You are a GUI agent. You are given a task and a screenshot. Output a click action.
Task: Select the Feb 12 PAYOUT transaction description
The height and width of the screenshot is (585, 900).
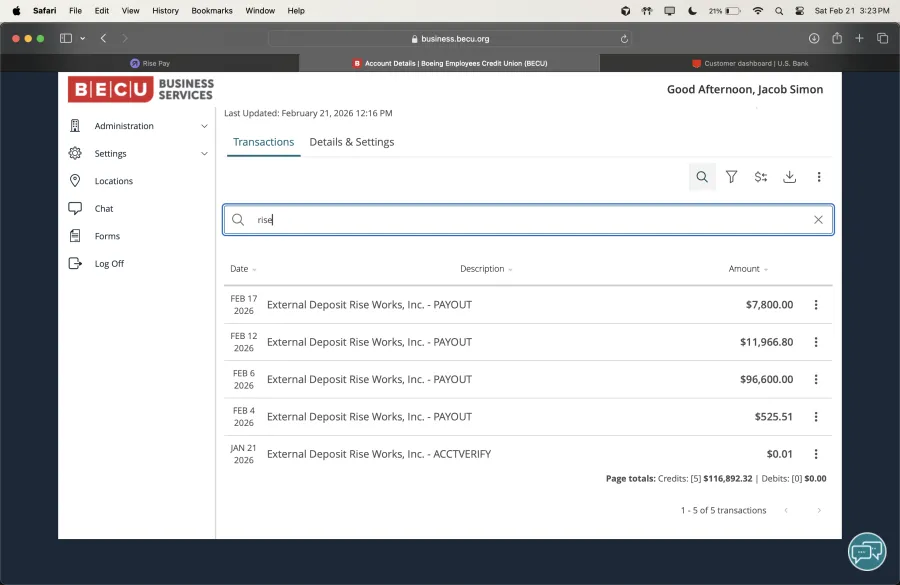[x=369, y=342]
